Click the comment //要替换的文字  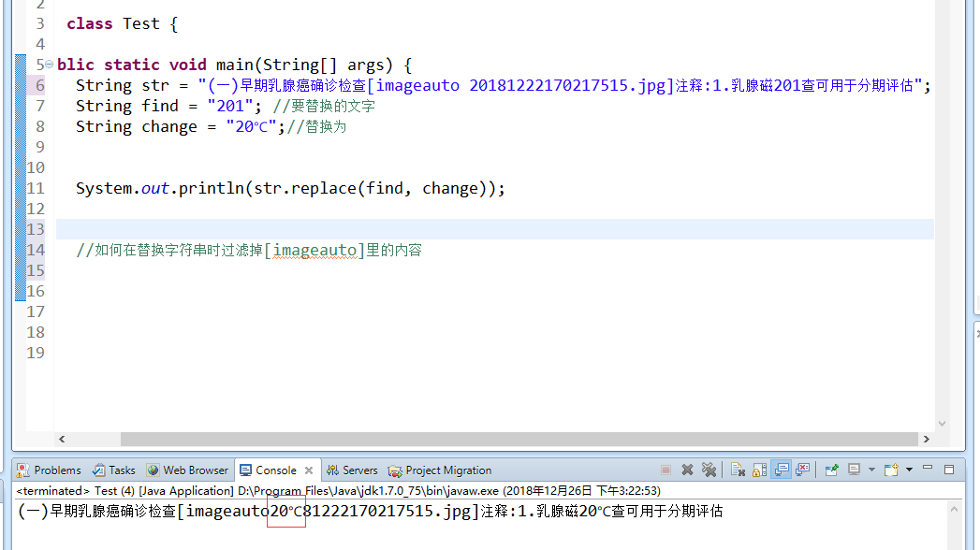(x=324, y=106)
